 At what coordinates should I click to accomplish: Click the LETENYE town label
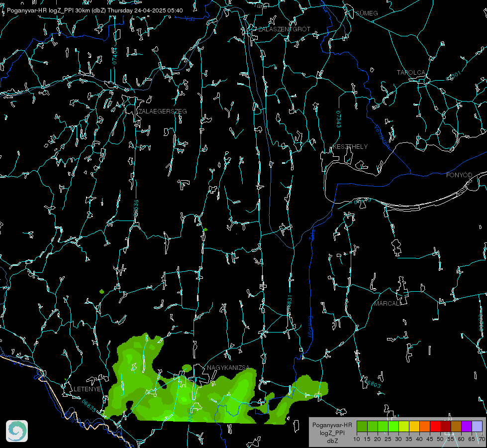coord(87,389)
